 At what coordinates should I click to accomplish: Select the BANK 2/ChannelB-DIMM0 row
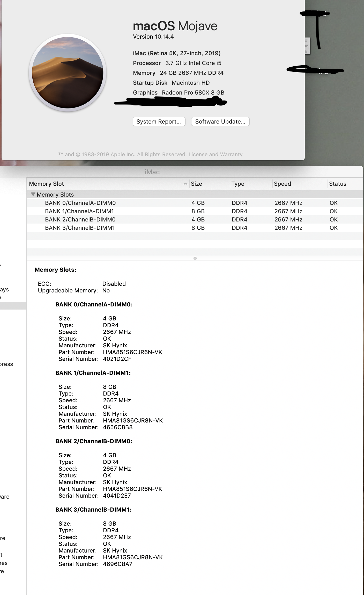(195, 219)
